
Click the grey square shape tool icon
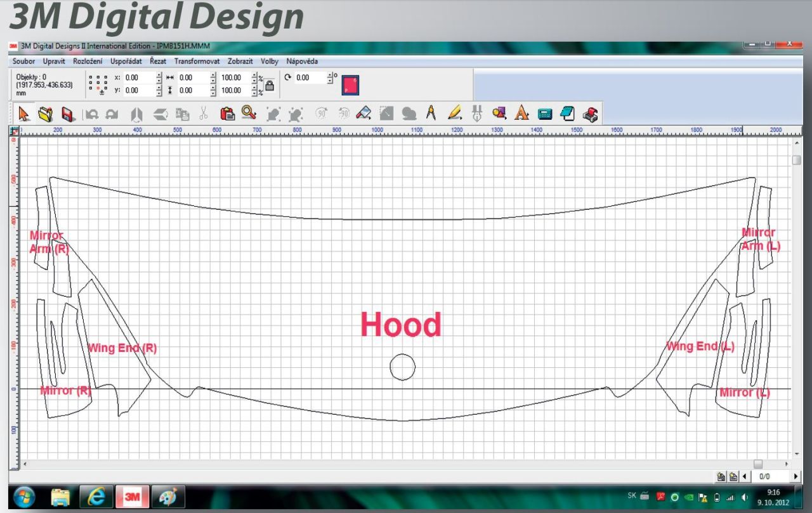[386, 114]
